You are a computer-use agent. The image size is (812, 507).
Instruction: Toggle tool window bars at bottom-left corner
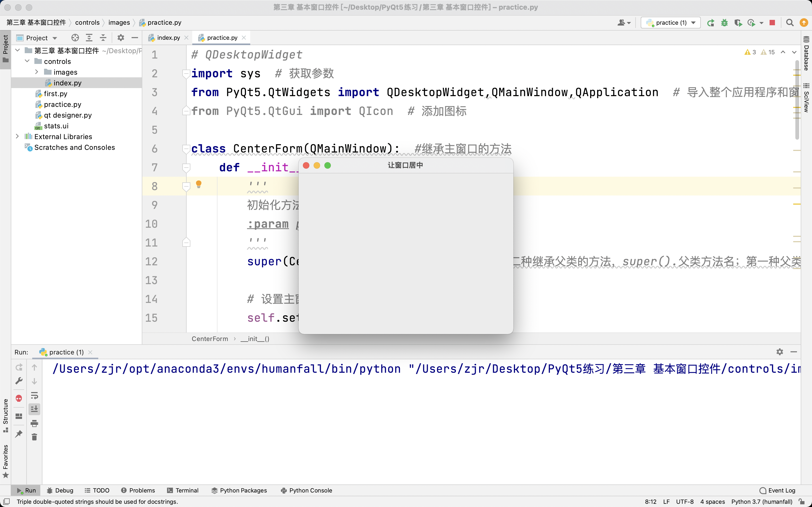(x=6, y=502)
